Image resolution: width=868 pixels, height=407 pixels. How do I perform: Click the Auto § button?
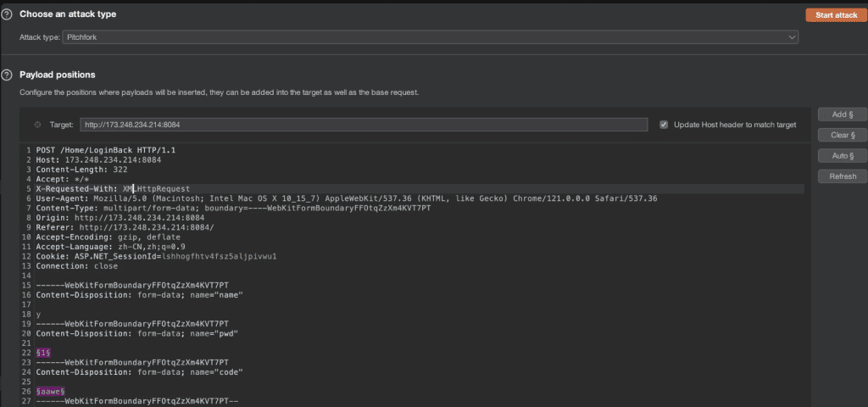842,156
